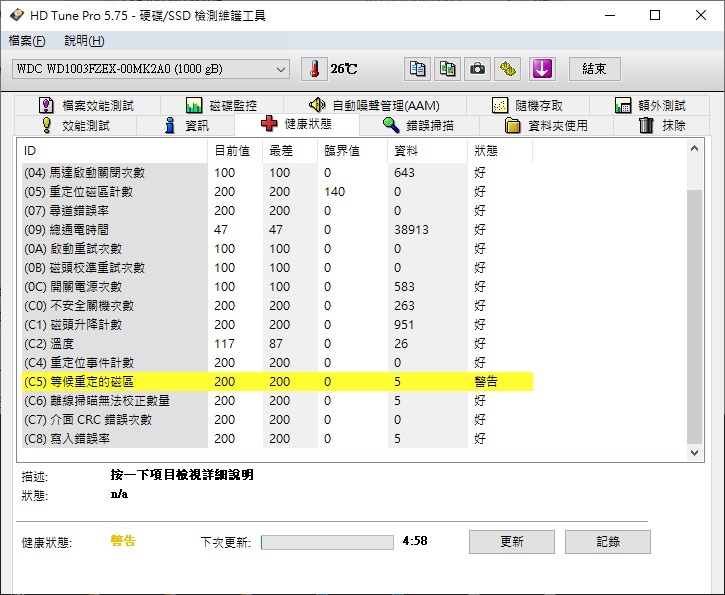Switch to the 自動噪聲管理(AAM) tab
Image resolution: width=725 pixels, height=595 pixels.
[375, 106]
